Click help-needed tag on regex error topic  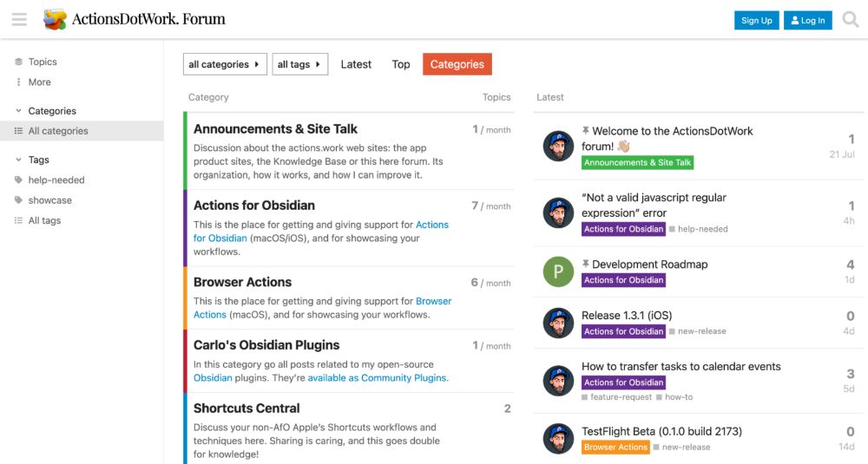coord(699,229)
